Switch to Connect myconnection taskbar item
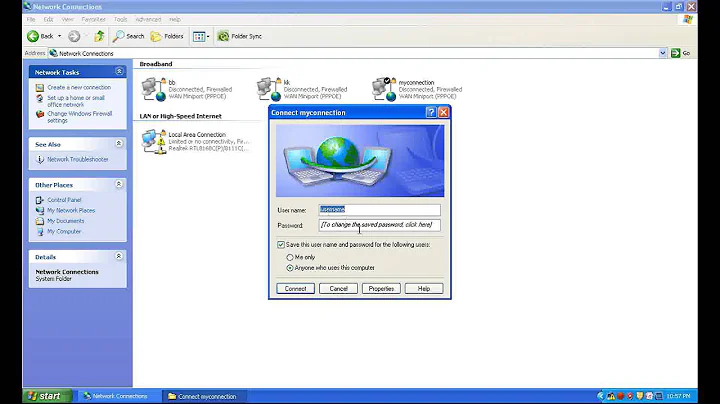Viewport: 720px width, 404px height. coord(204,396)
